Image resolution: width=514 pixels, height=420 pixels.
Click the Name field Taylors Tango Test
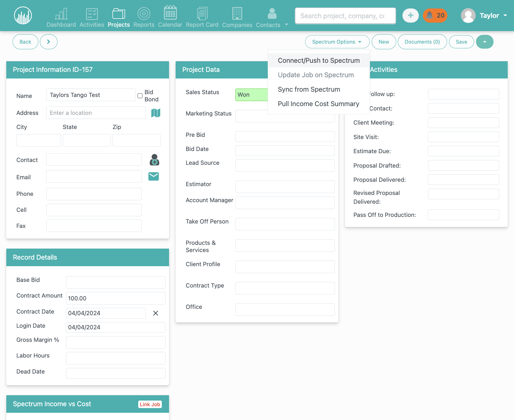coord(91,95)
